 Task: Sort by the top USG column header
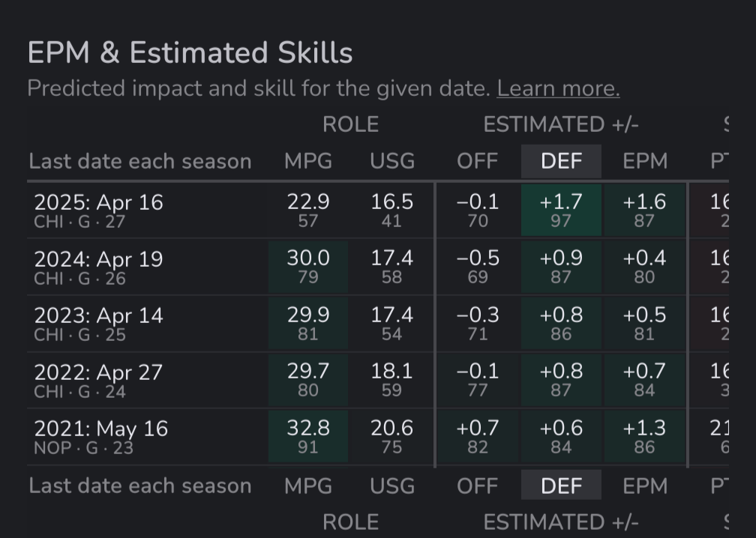391,161
